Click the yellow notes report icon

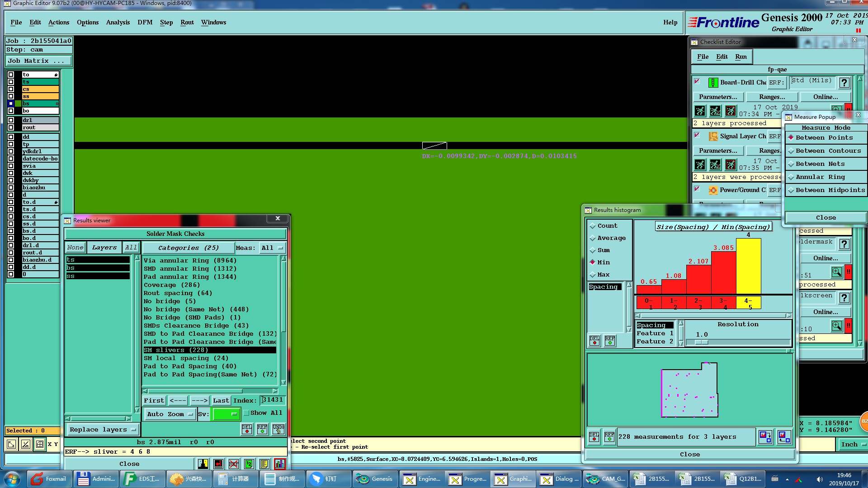(264, 464)
